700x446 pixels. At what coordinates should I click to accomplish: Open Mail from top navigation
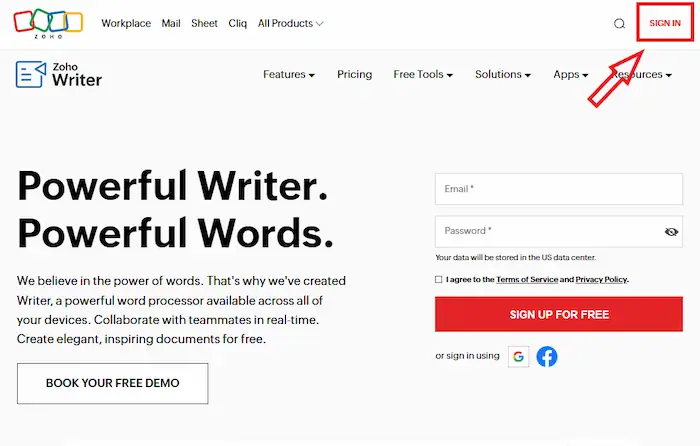pyautogui.click(x=171, y=23)
